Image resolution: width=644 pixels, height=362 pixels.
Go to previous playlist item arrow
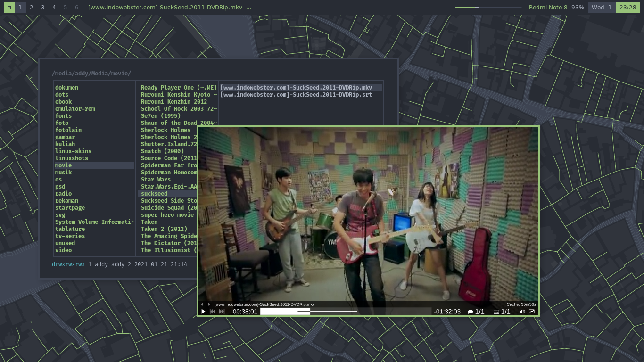[x=202, y=304]
